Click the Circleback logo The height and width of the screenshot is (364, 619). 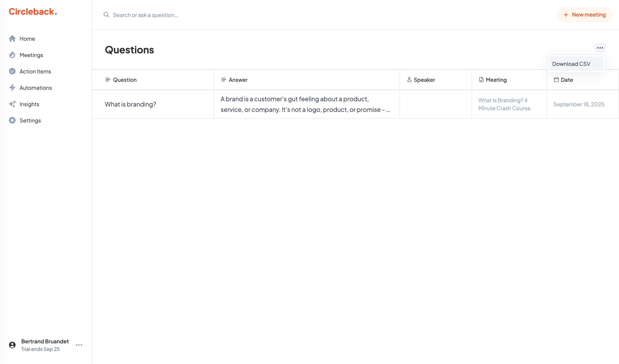click(33, 12)
